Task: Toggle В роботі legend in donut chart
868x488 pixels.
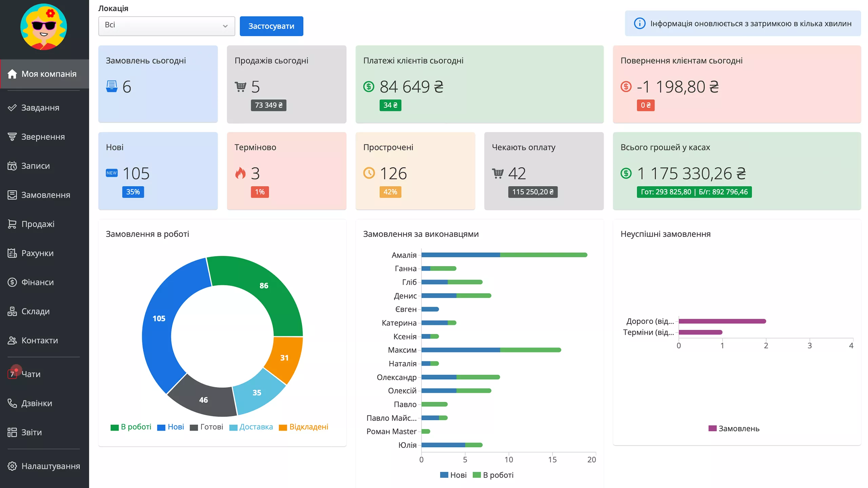Action: click(x=131, y=427)
